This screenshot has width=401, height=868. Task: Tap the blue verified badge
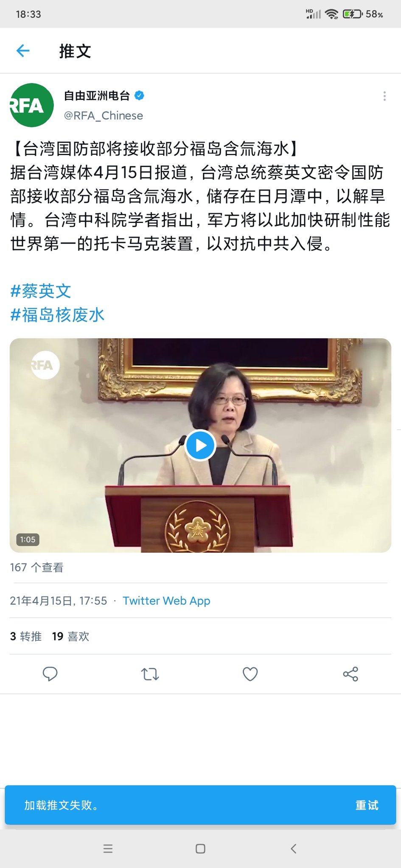pyautogui.click(x=139, y=96)
